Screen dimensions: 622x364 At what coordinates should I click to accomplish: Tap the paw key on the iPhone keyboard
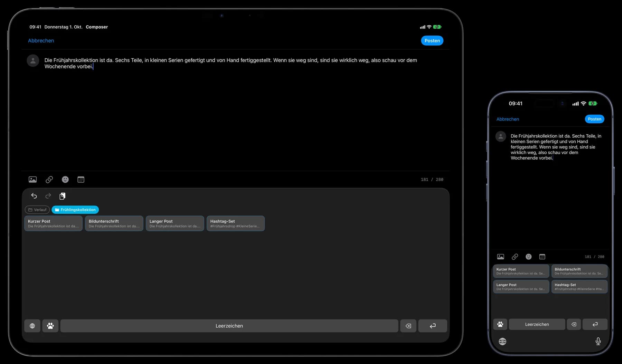[500, 324]
